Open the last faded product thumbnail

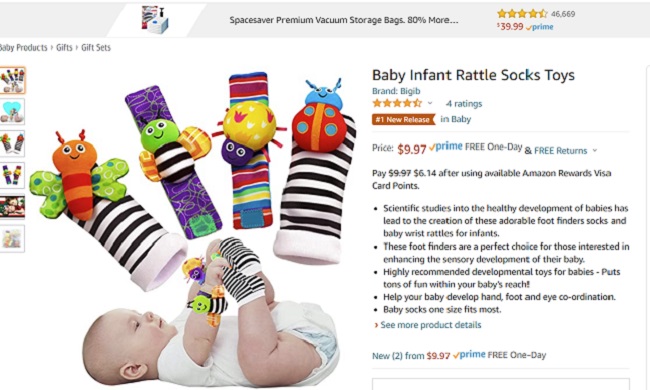coord(12,238)
